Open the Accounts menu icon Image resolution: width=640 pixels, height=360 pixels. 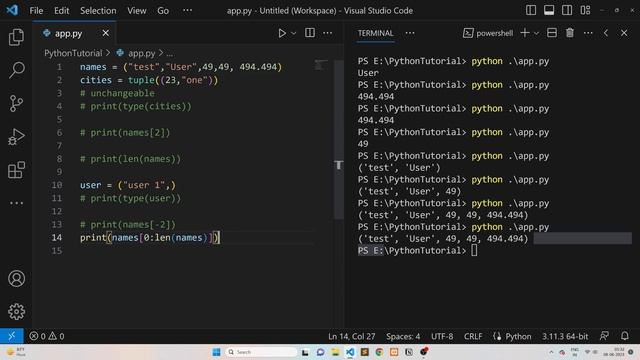(16, 278)
